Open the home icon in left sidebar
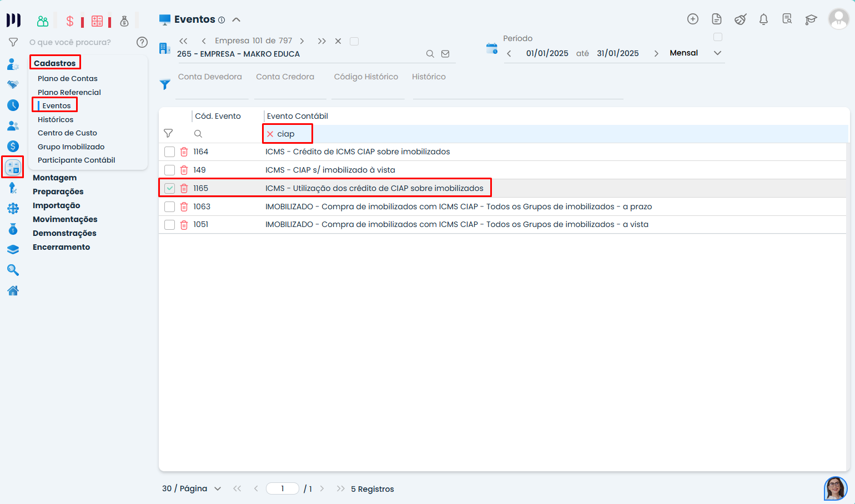Screen dimensions: 855x504 [13, 290]
